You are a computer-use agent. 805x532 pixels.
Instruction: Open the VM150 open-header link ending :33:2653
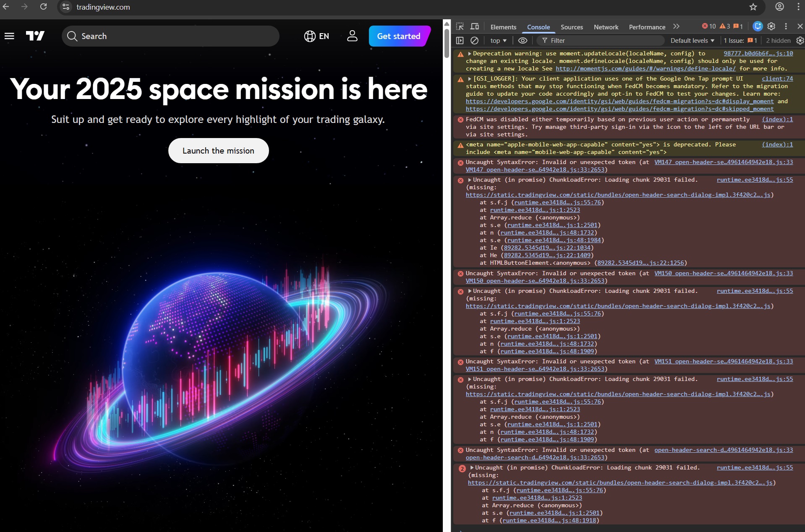coord(535,281)
